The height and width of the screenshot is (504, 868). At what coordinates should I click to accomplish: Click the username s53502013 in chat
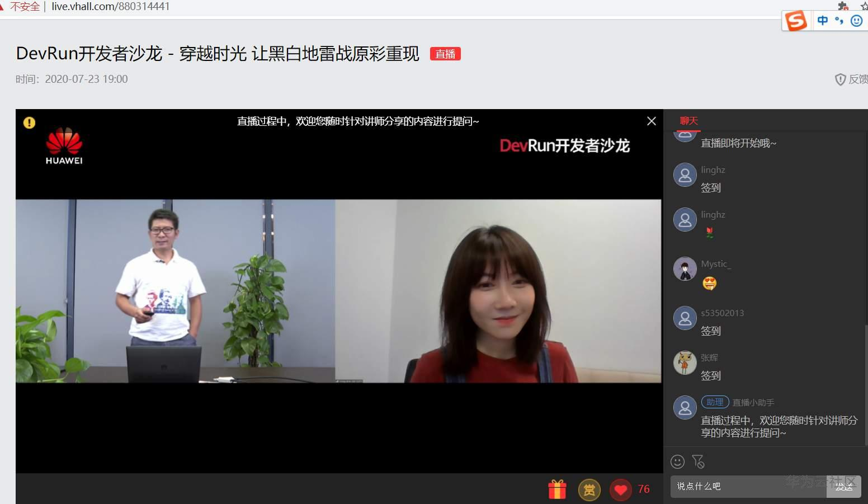(x=722, y=313)
